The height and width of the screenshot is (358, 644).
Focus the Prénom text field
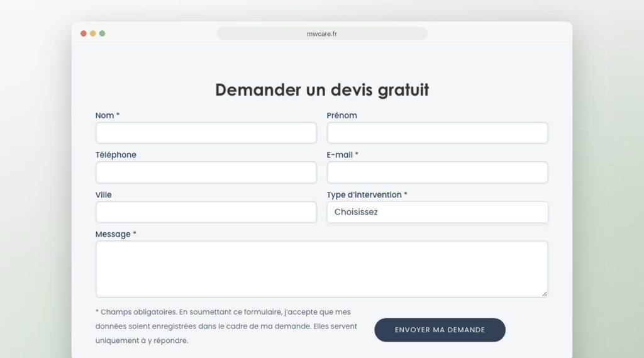tap(438, 133)
